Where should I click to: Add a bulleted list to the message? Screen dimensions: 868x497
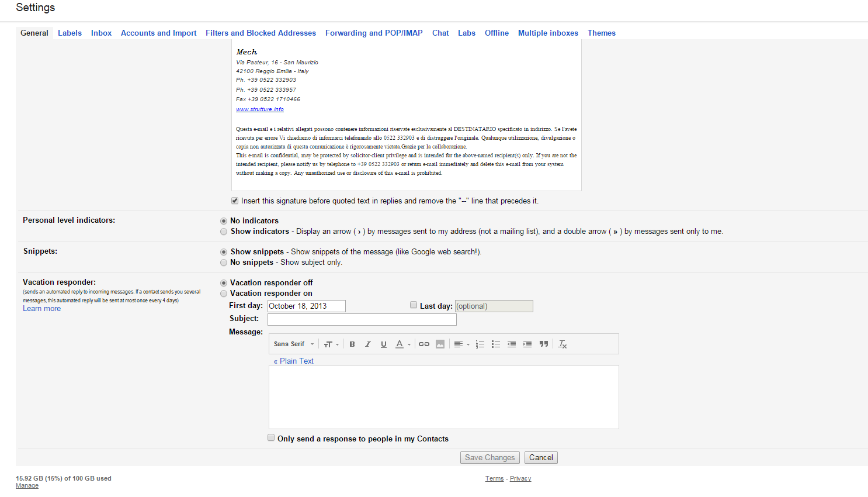click(496, 344)
